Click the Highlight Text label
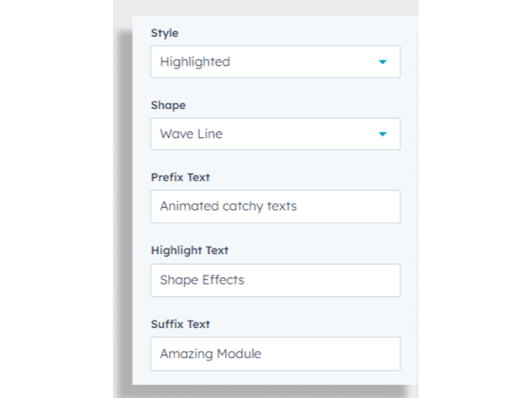Viewport: 532px width, 398px height. [190, 251]
